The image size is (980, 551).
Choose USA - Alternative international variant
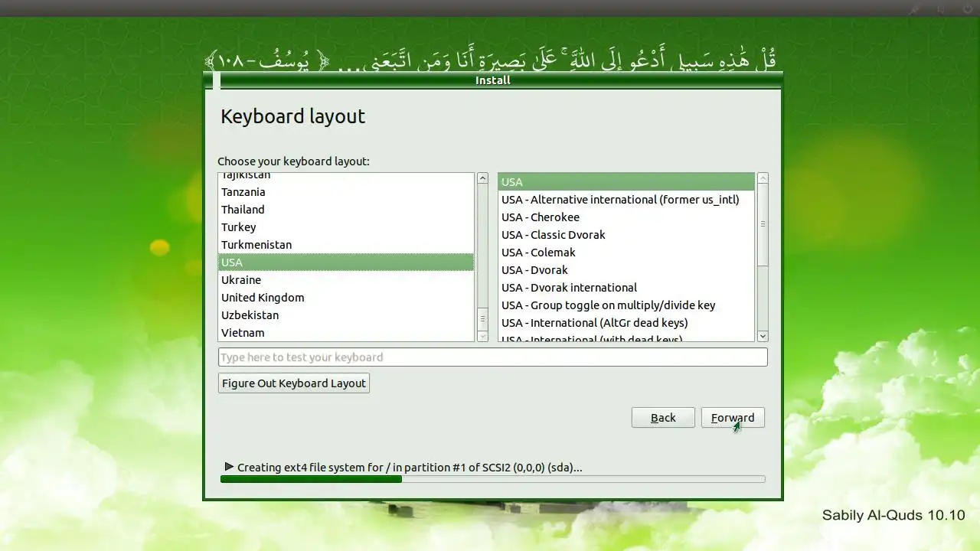[626, 200]
